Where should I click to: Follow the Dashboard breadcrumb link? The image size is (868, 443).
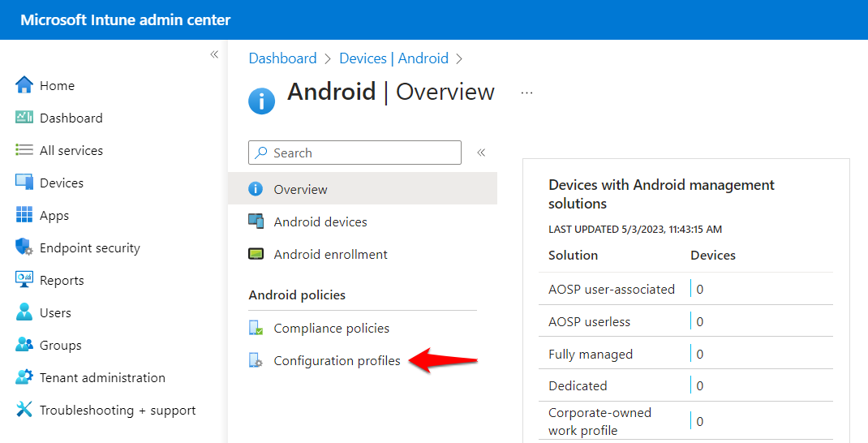point(282,58)
